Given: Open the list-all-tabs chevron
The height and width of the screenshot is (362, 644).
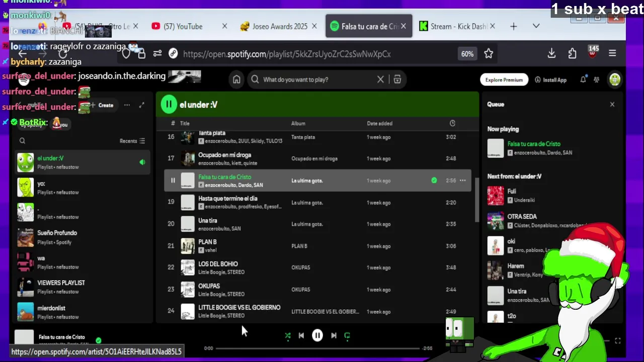Looking at the screenshot, I should (536, 26).
